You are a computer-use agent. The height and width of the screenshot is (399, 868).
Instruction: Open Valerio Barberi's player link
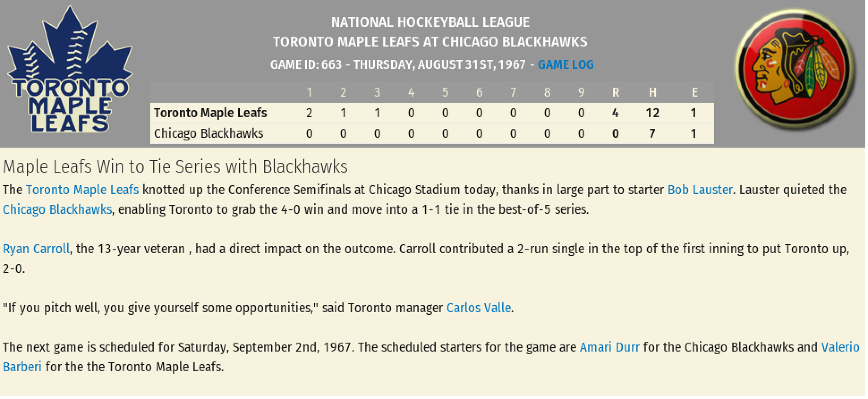840,348
